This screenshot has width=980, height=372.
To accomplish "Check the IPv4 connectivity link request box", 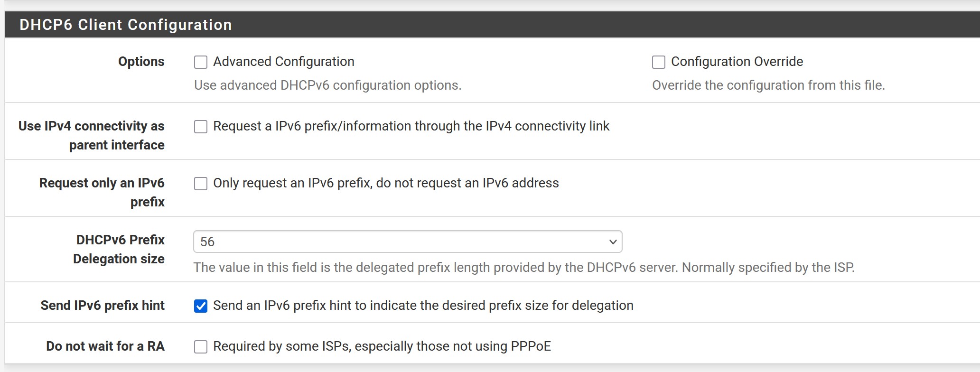I will [x=201, y=127].
